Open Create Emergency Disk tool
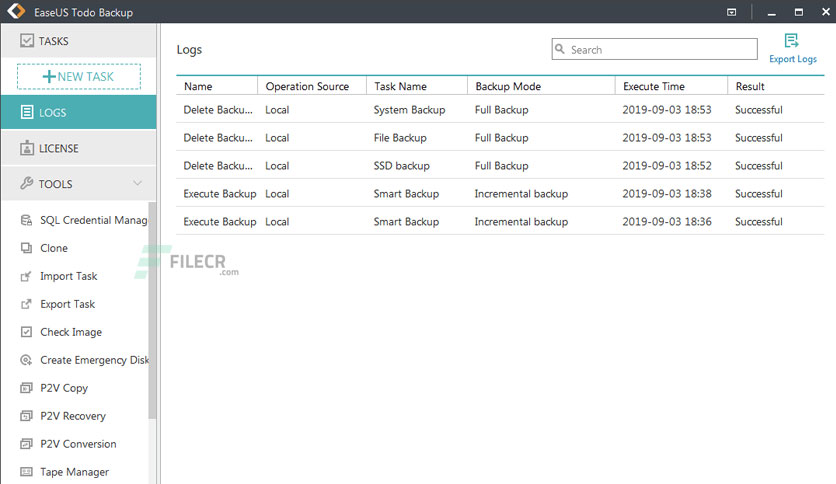This screenshot has height=484, width=836. click(x=95, y=360)
